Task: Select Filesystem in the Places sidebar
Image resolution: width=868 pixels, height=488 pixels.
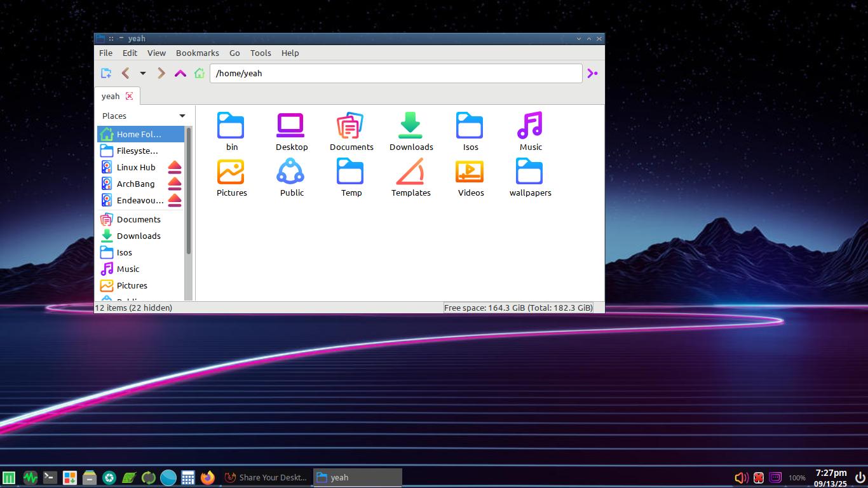Action: point(137,151)
